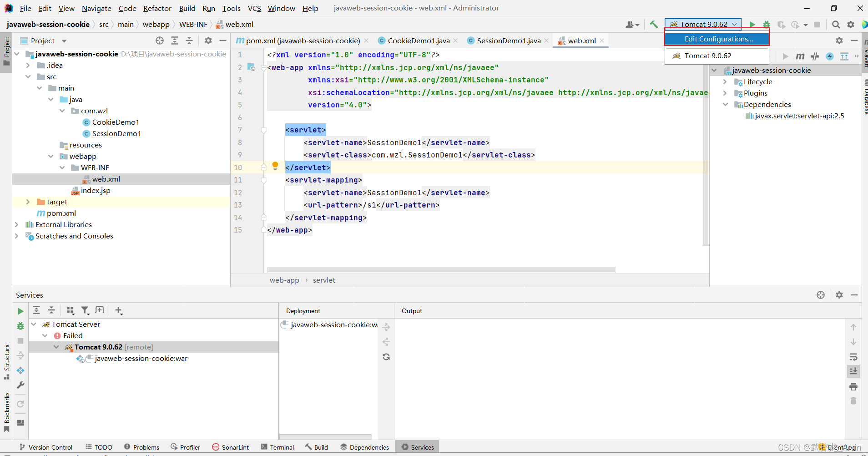This screenshot has width=868, height=456.
Task: Select javaweb-session-cookie:war artifact in Services
Action: pyautogui.click(x=141, y=358)
